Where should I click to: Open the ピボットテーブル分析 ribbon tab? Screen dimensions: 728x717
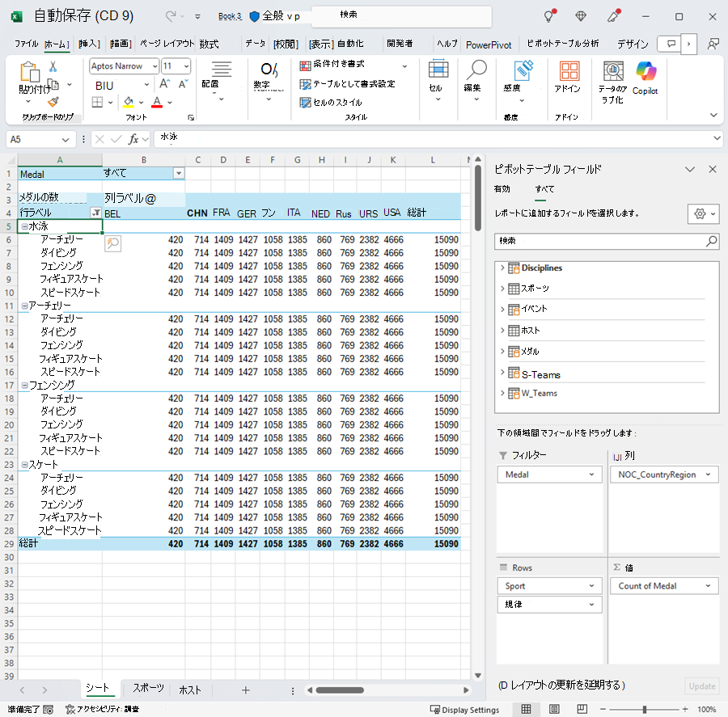[563, 44]
